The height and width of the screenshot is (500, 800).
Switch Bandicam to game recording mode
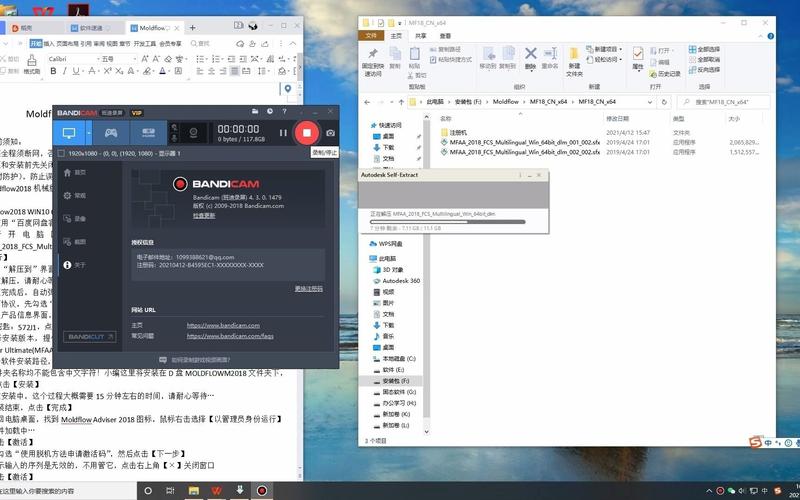(x=111, y=133)
